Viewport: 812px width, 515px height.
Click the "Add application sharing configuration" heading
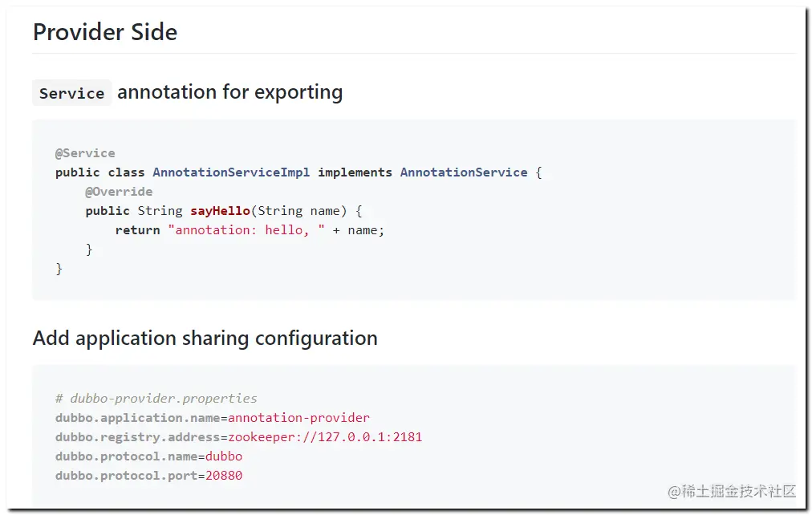click(x=205, y=338)
